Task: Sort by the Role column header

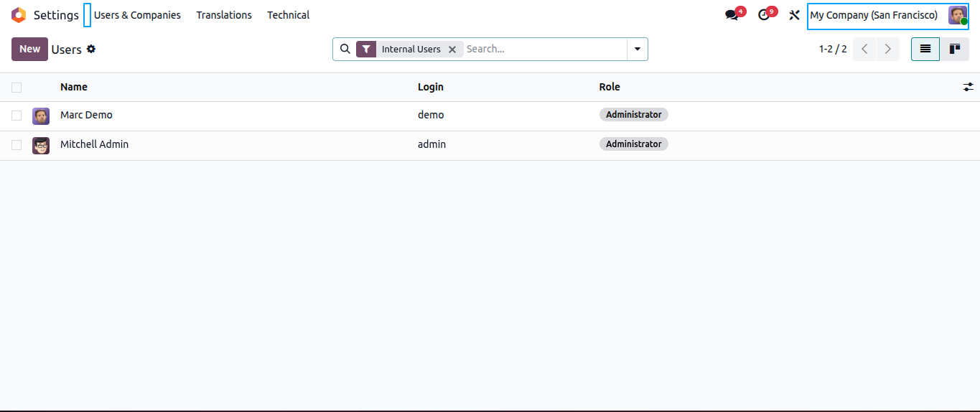Action: click(x=610, y=87)
